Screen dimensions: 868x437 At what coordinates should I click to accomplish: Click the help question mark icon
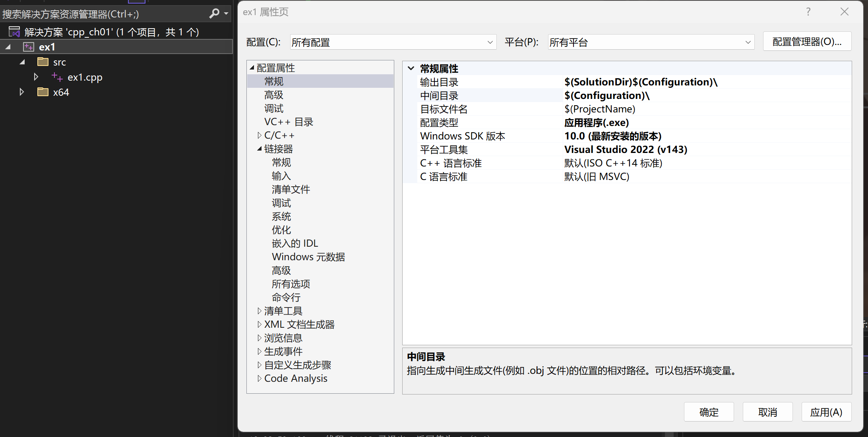pyautogui.click(x=808, y=12)
